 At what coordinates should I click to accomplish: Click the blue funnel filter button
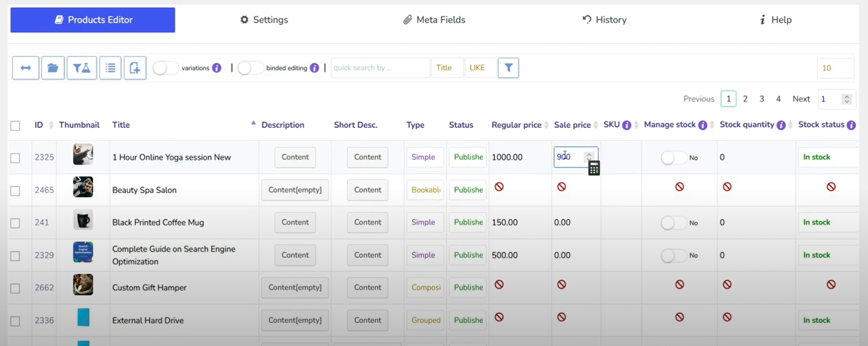508,68
